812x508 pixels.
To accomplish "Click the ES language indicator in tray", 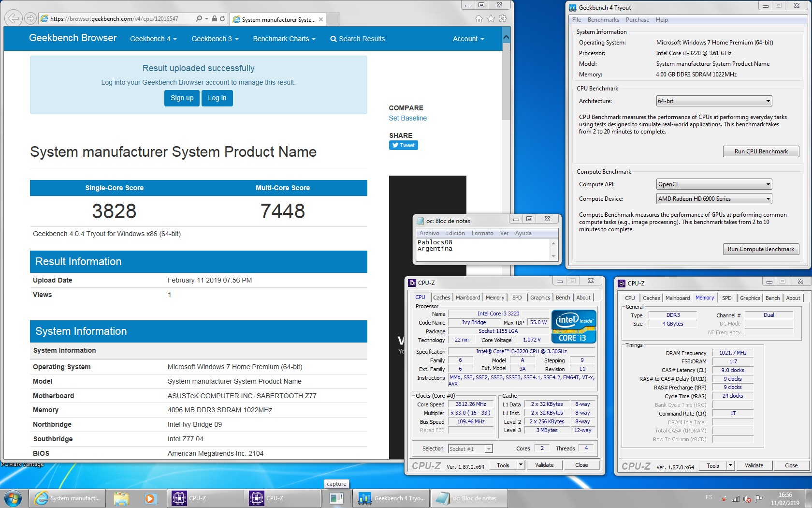I will 709,497.
